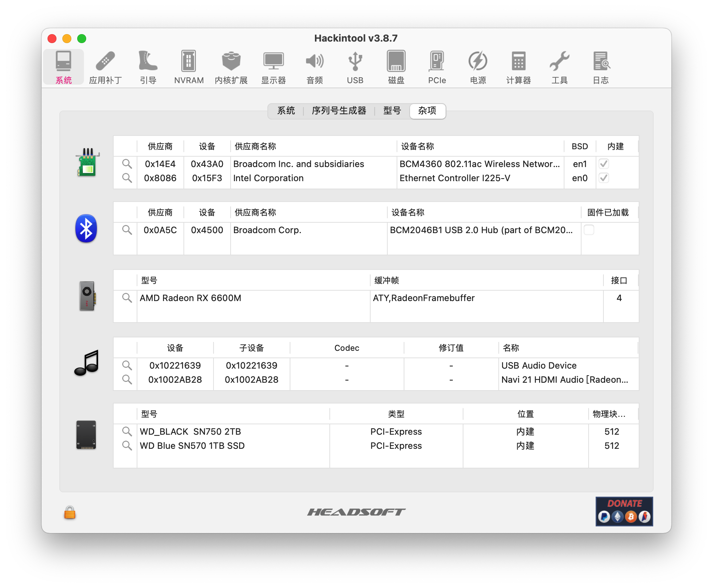
Task: Click magnifier beside WD_BLACK SN750 2TB
Action: coord(127,432)
